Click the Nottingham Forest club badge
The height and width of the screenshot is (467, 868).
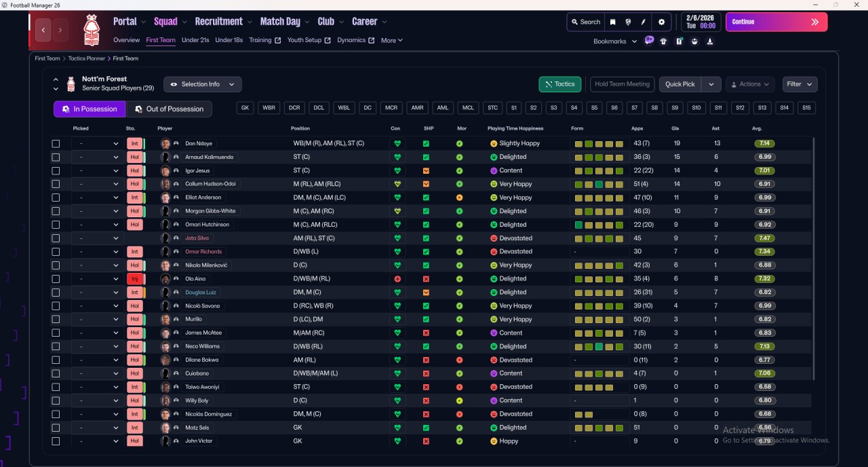91,30
